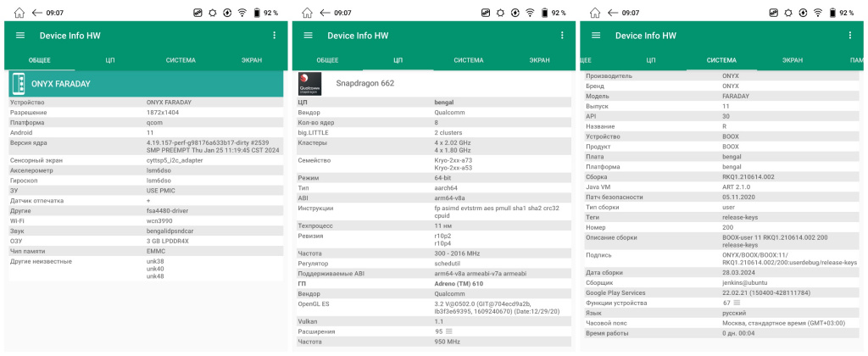The height and width of the screenshot is (356, 868).
Task: Tap the Сенсорный экран value cyttsp5_i2c_adapter
Action: point(175,160)
